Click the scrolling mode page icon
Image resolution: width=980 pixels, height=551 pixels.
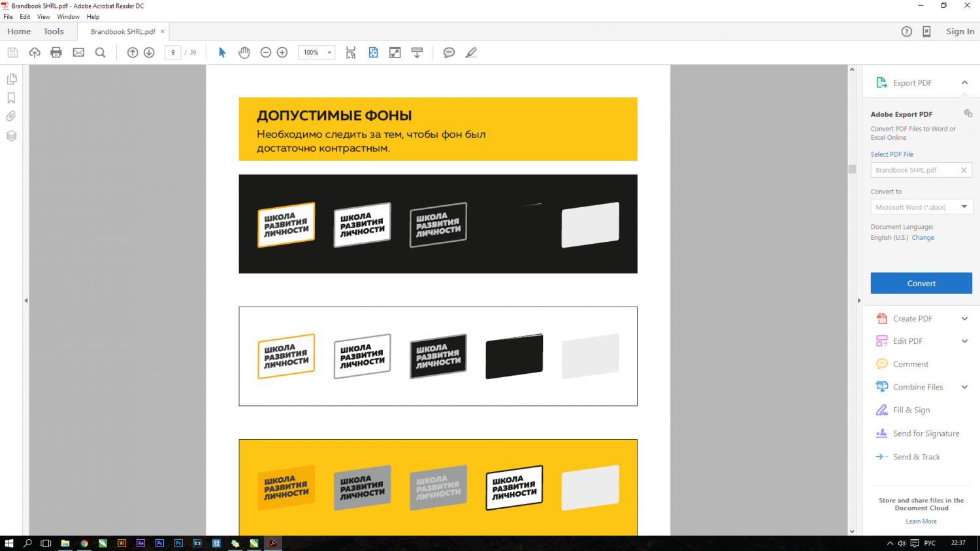(351, 53)
